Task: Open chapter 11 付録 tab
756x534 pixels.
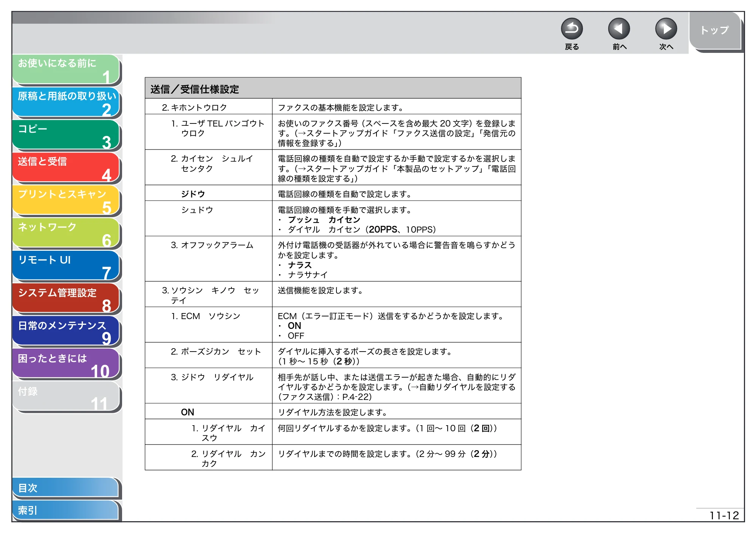Action: coord(66,397)
